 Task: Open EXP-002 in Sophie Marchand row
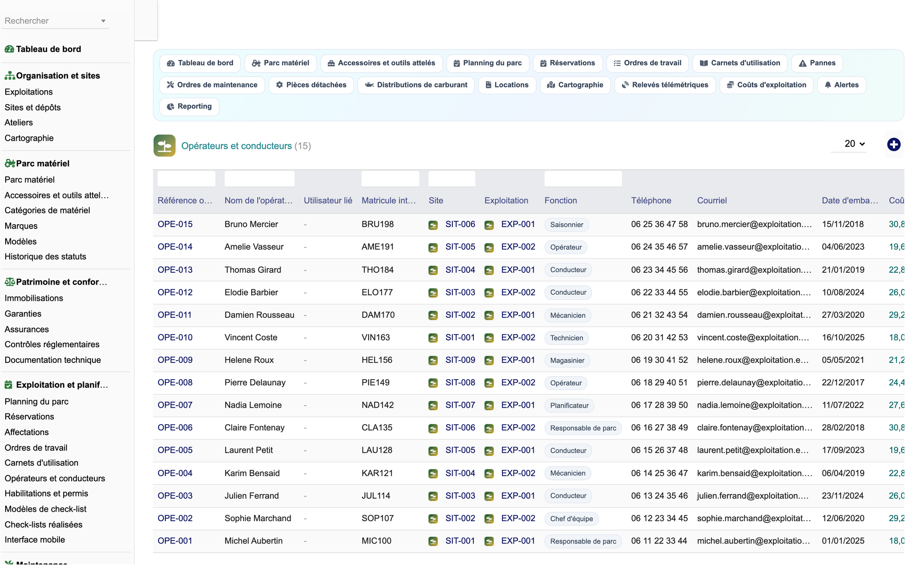pos(518,518)
